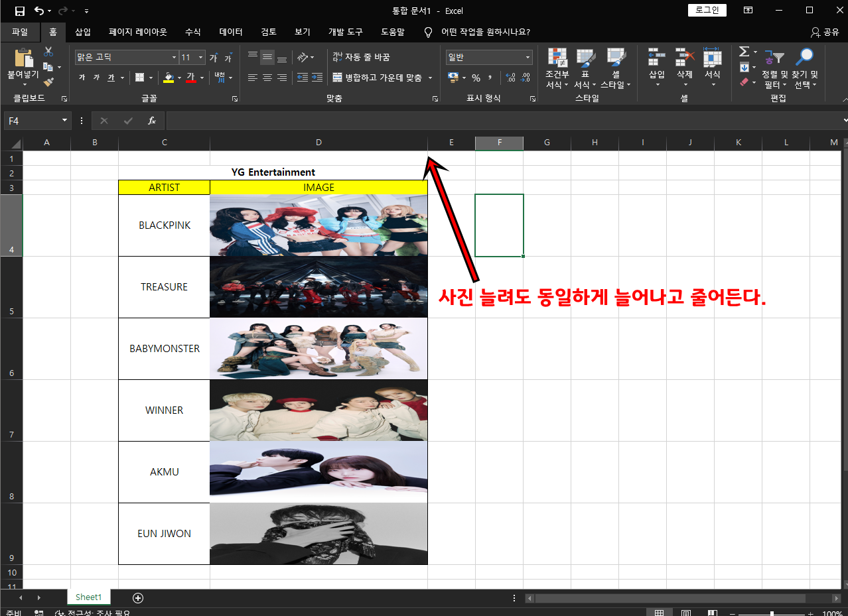The width and height of the screenshot is (848, 616).
Task: Click Insert cells (삽입) button
Action: click(657, 68)
